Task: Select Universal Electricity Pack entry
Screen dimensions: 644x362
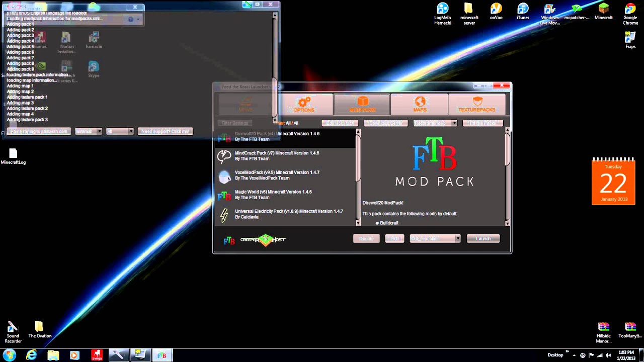Action: point(285,215)
